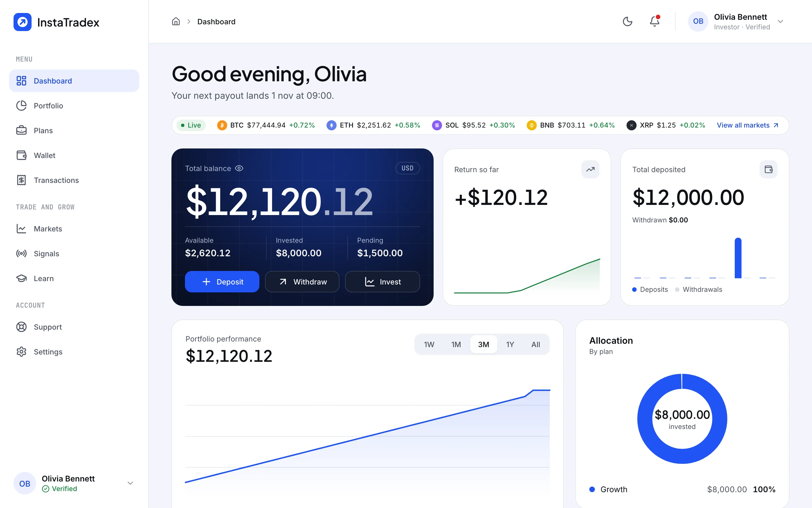Go to the home breadcrumb icon
The height and width of the screenshot is (508, 812).
176,21
